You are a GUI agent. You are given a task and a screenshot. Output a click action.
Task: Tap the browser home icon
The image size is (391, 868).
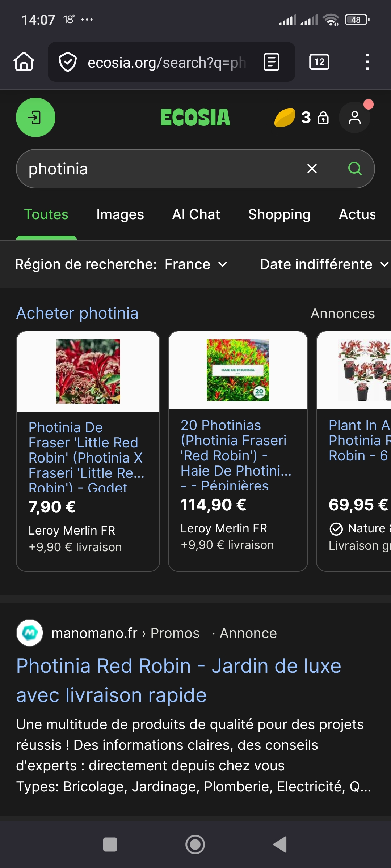(x=24, y=62)
